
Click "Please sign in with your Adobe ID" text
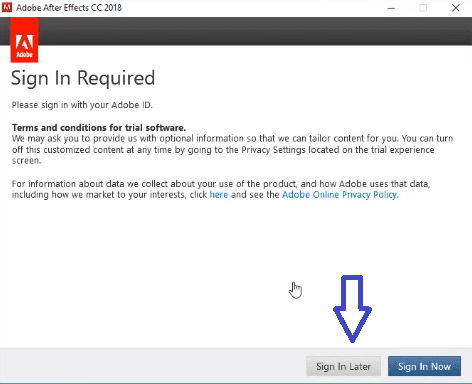click(82, 105)
